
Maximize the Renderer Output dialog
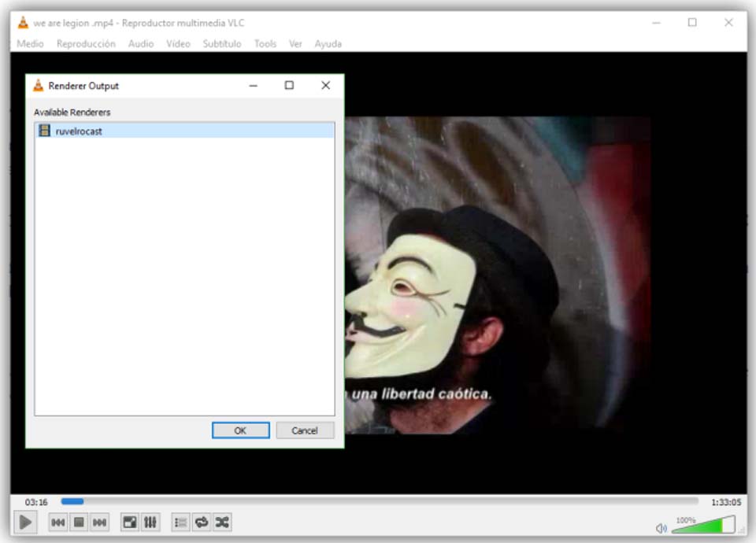[x=289, y=85]
